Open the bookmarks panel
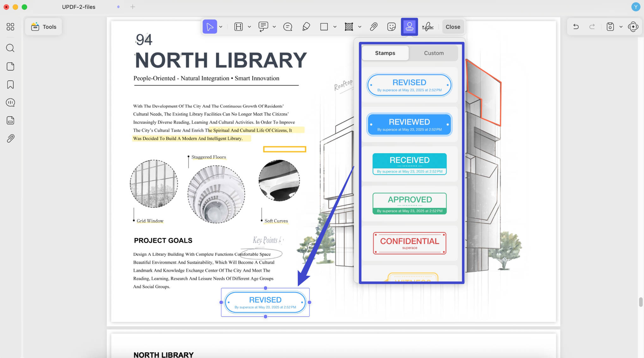 point(10,85)
